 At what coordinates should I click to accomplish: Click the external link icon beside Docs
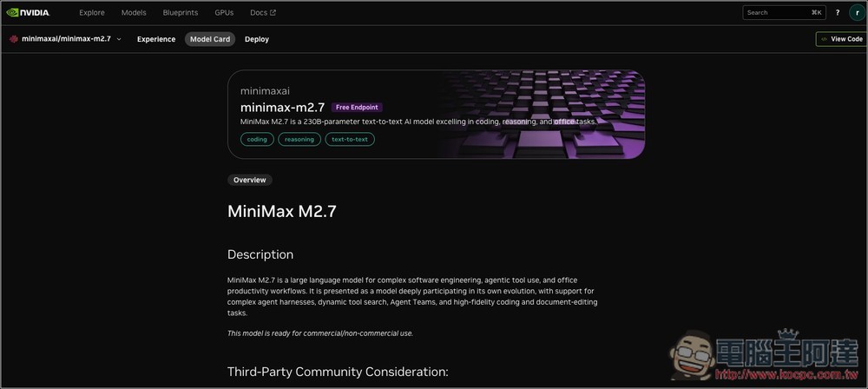tap(273, 13)
